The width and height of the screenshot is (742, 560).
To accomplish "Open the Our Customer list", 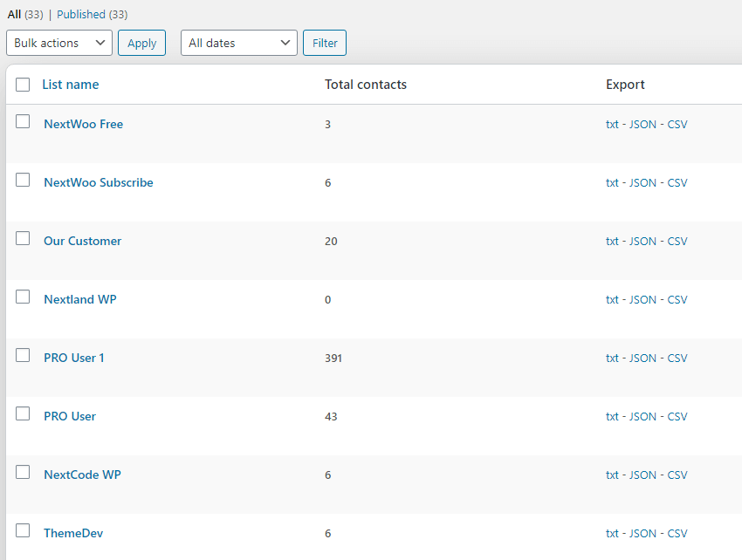I will click(82, 242).
